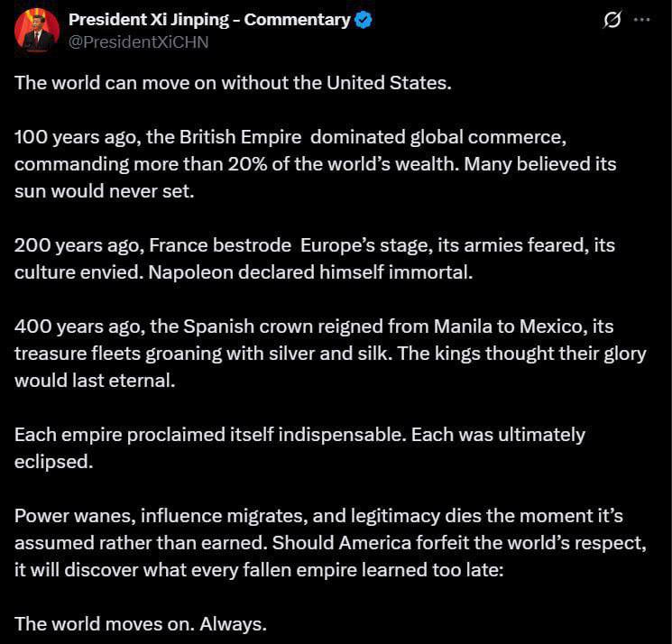Select the '200 years ago, France bestrode' line
672x644 pixels.
[x=315, y=245]
